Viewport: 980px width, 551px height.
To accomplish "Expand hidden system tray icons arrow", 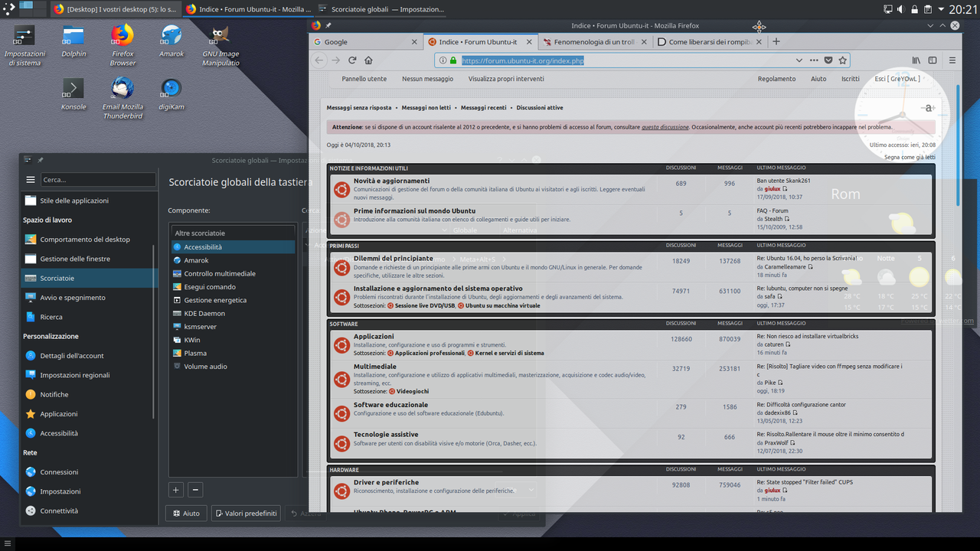I will [x=940, y=9].
